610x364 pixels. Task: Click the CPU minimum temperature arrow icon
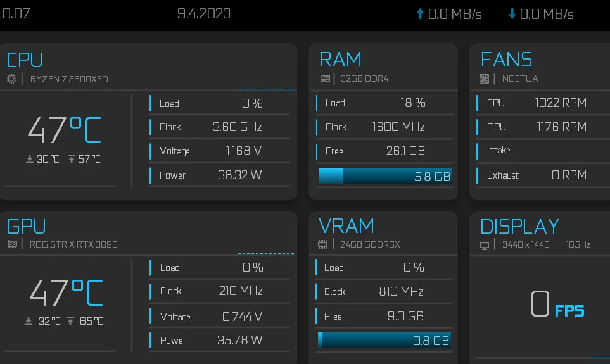point(29,159)
